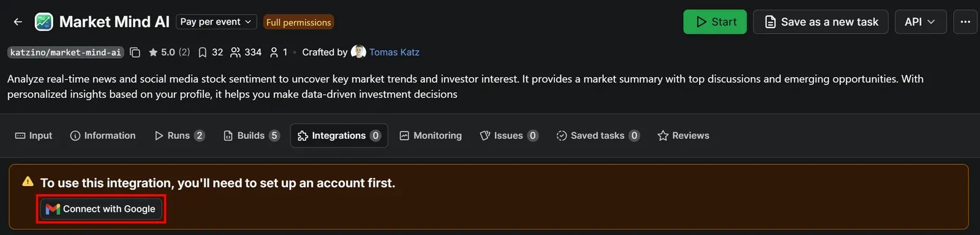
Task: Click the Full permissions badge
Action: click(299, 22)
